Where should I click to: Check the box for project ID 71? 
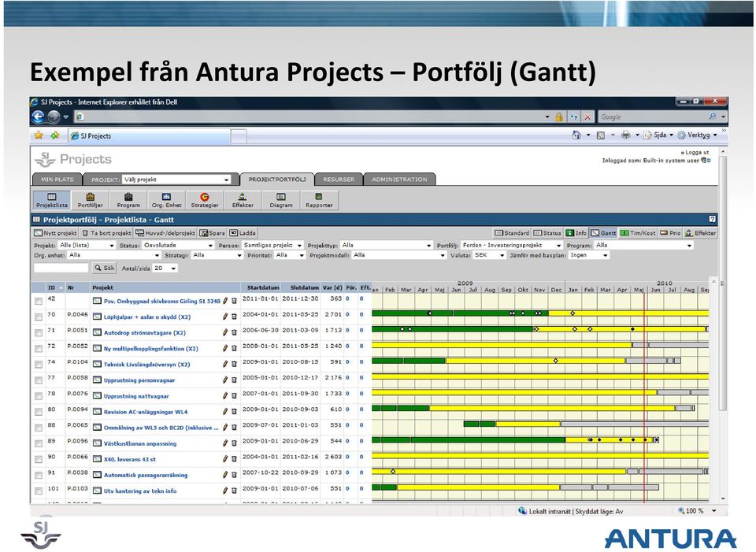click(39, 333)
